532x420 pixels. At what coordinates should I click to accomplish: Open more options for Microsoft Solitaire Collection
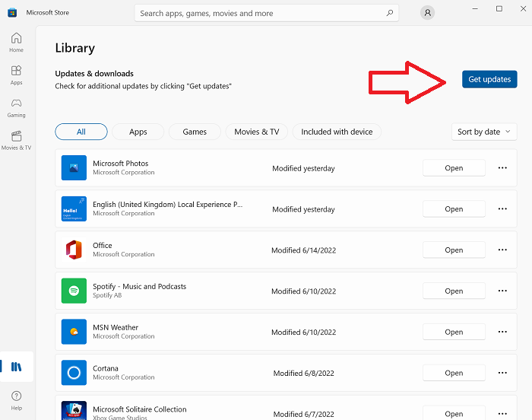click(502, 414)
